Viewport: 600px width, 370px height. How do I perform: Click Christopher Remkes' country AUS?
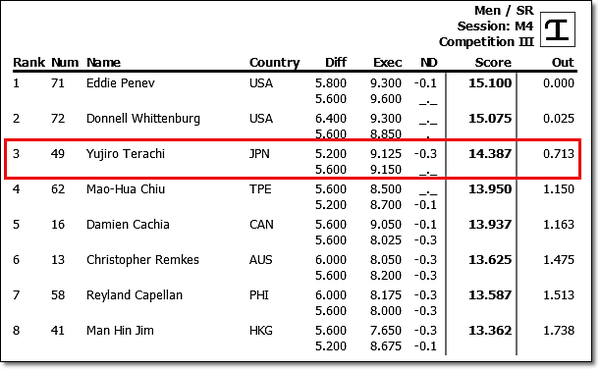coord(261,260)
